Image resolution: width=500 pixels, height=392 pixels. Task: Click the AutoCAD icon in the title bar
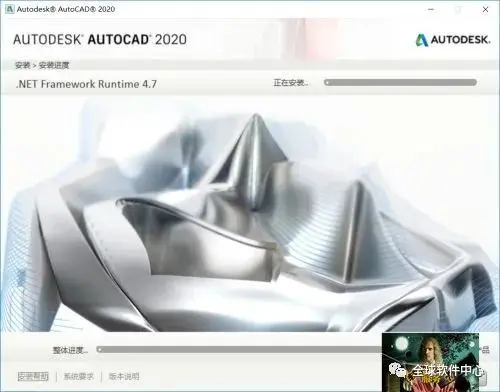point(10,9)
